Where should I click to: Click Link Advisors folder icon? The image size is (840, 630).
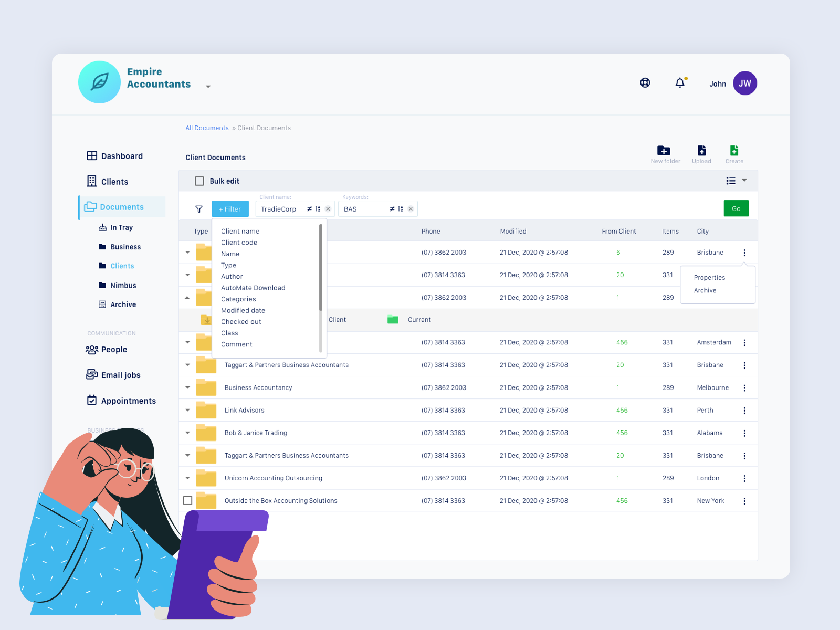(206, 410)
